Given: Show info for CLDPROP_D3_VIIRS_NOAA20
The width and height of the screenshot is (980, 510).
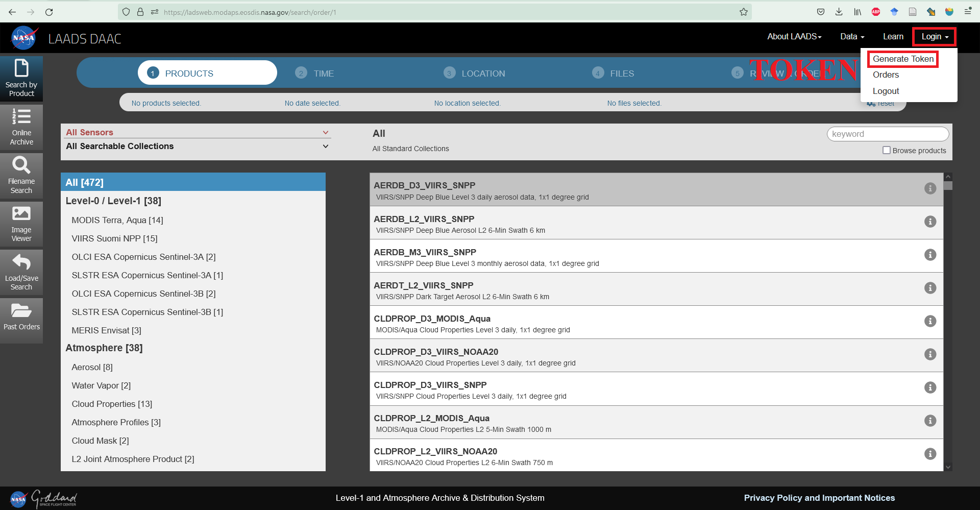Looking at the screenshot, I should click(x=930, y=354).
